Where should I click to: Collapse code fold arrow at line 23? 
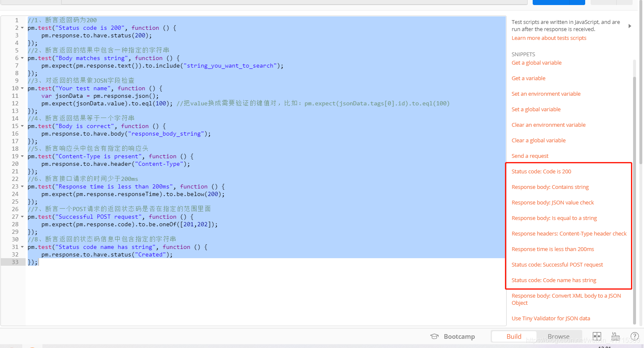(x=22, y=186)
